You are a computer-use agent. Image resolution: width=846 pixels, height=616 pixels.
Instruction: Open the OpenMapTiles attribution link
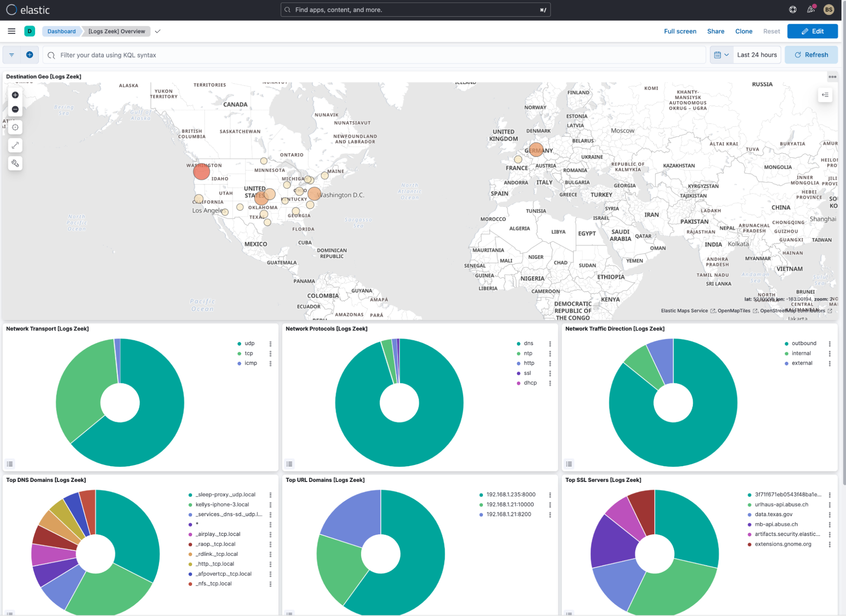[x=737, y=311]
